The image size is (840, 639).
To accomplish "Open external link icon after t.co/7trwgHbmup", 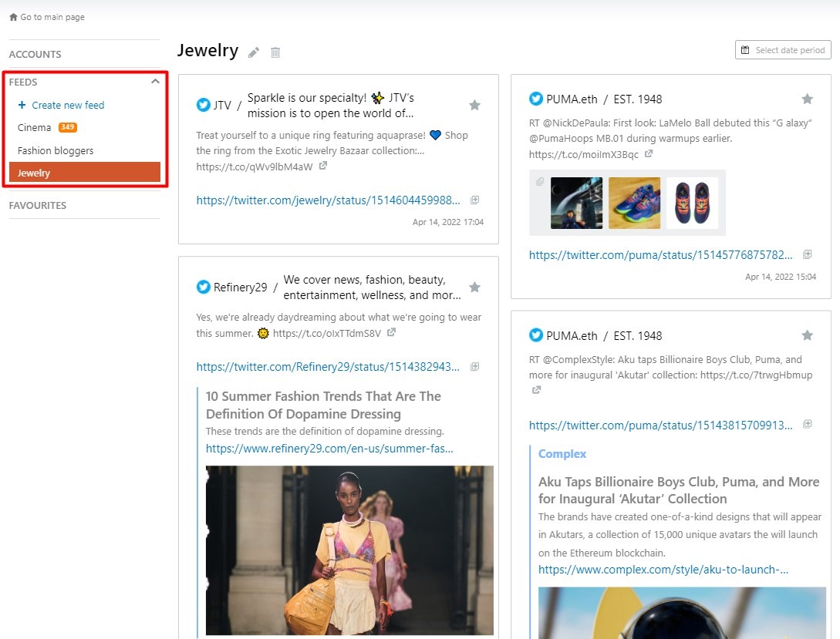I will 536,390.
